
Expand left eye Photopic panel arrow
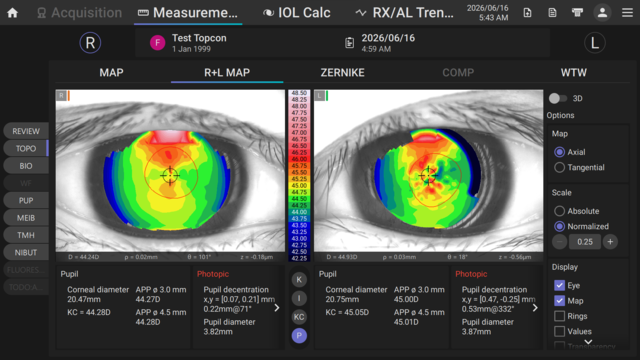(535, 308)
